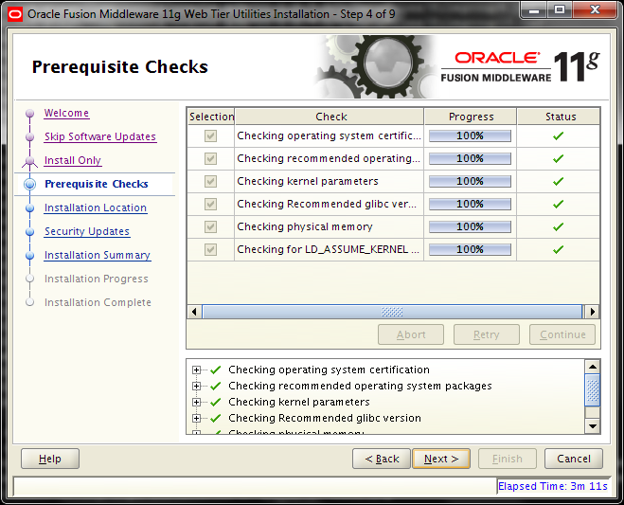624x505 pixels.
Task: Expand Checking kernel parameters tree node
Action: tap(196, 402)
